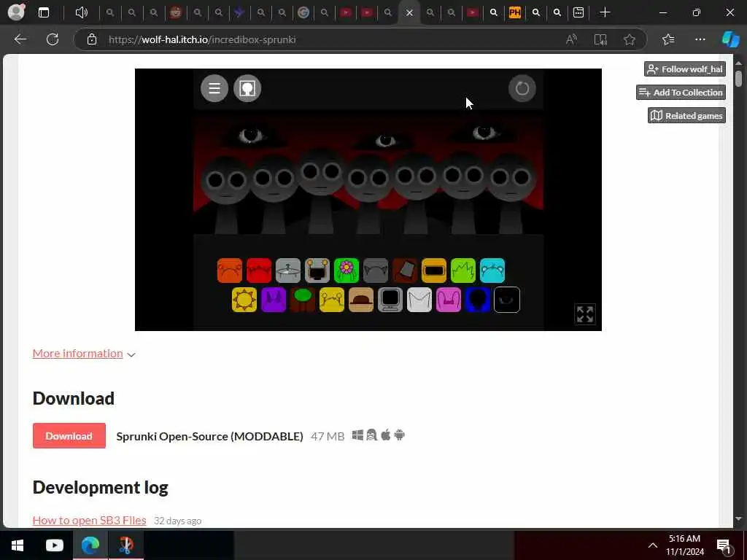Screen dimensions: 747x560
Task: Select the orange character icon
Action: click(230, 271)
